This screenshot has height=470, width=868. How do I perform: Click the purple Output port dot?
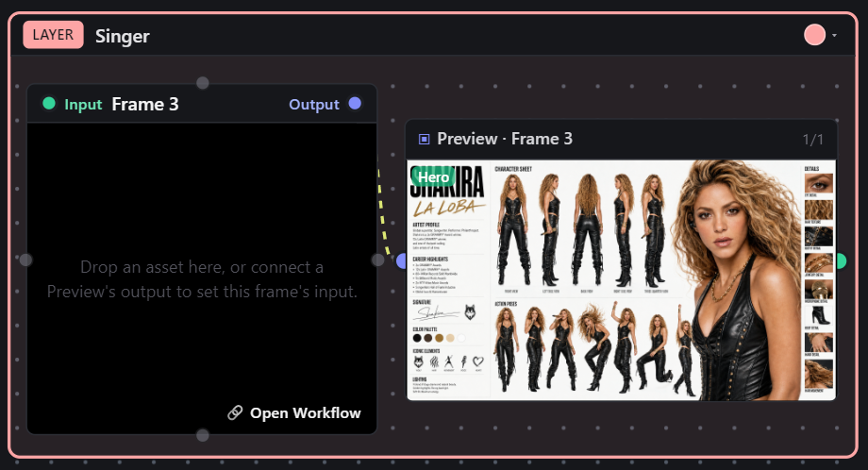click(355, 104)
